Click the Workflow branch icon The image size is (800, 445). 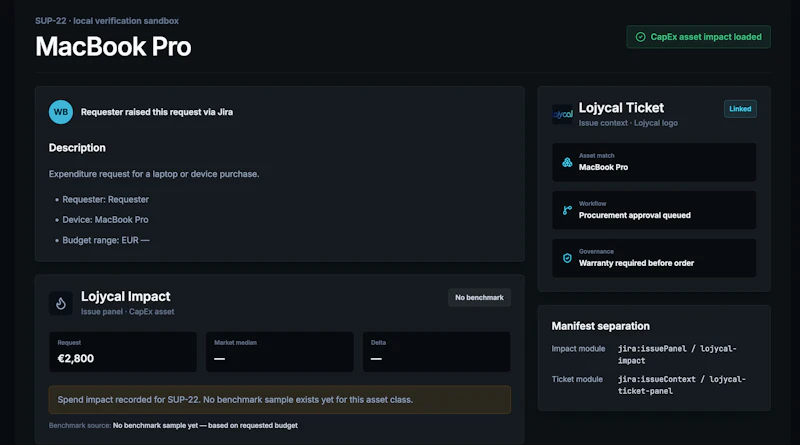(x=567, y=210)
